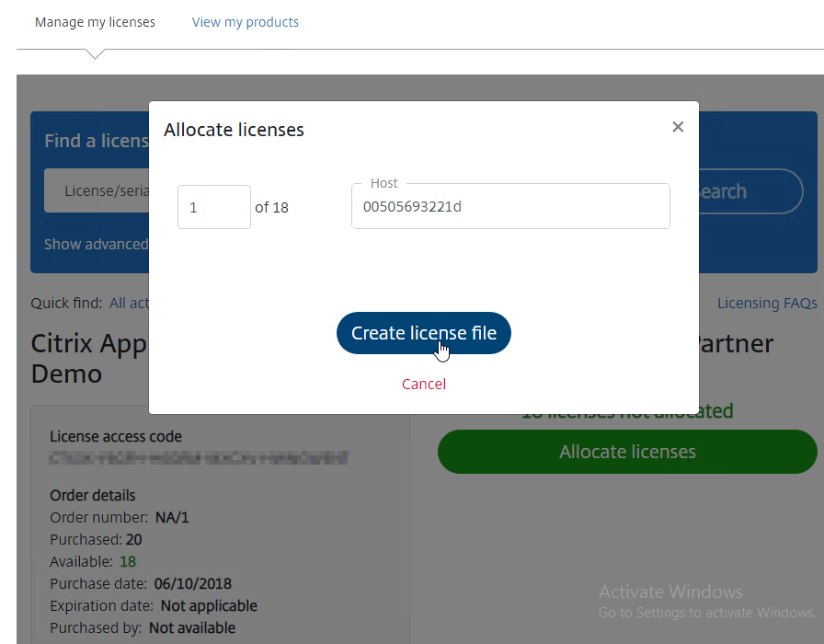Select the 'Not applicable' expiration value
The height and width of the screenshot is (644, 824).
[x=209, y=606]
